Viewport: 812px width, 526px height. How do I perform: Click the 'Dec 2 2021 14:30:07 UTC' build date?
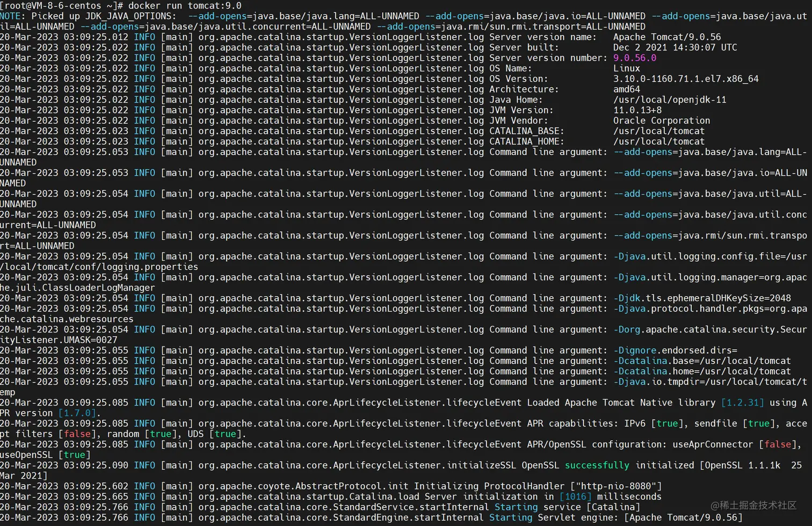click(x=675, y=47)
